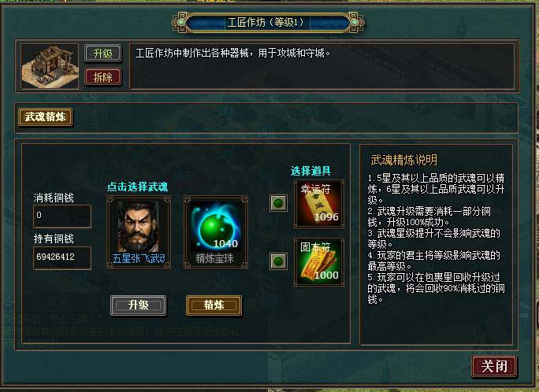This screenshot has width=539, height=392.
Task: Click the workshop building thumbnail
Action: [50, 67]
